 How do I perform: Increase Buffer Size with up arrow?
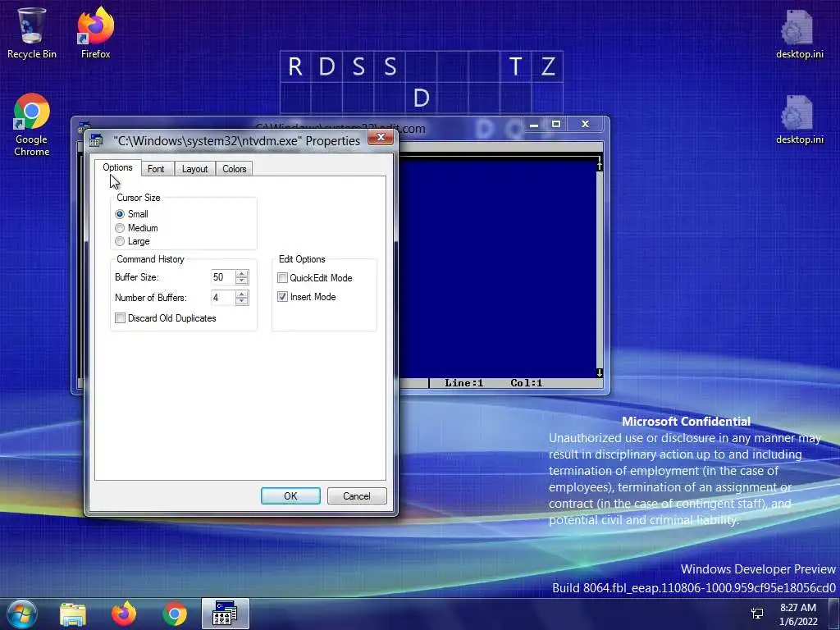(242, 274)
